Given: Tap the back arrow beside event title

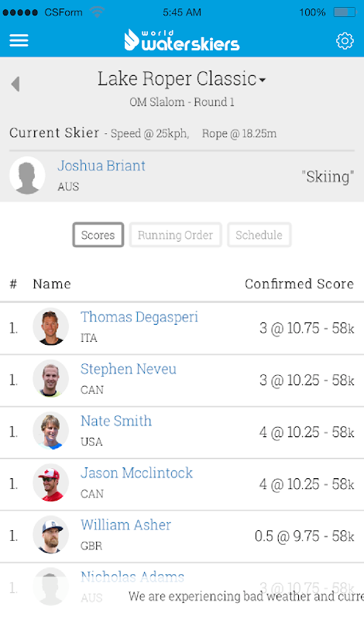Looking at the screenshot, I should (15, 84).
